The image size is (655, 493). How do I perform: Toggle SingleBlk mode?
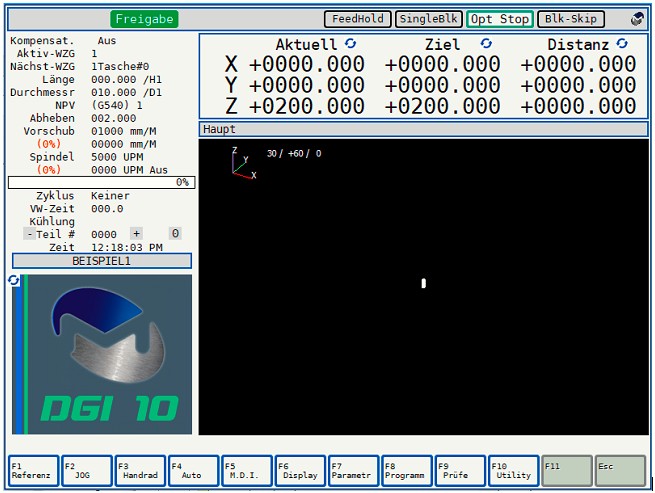[429, 19]
